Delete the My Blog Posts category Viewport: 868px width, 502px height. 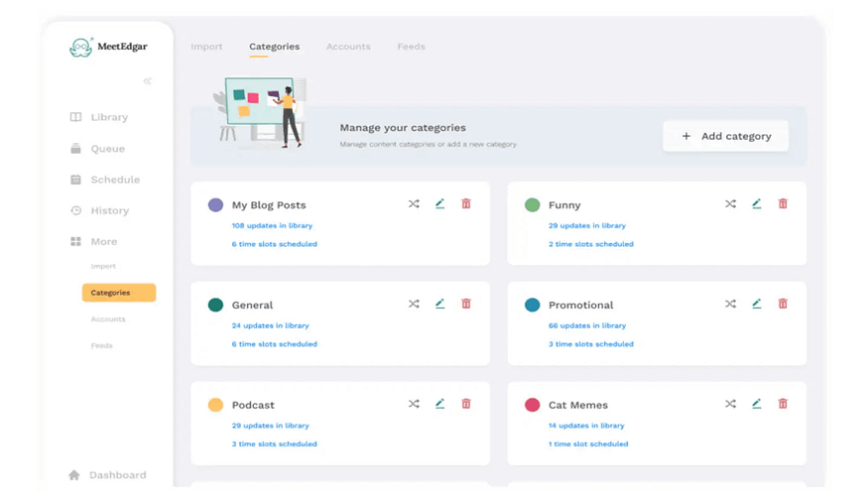(466, 204)
